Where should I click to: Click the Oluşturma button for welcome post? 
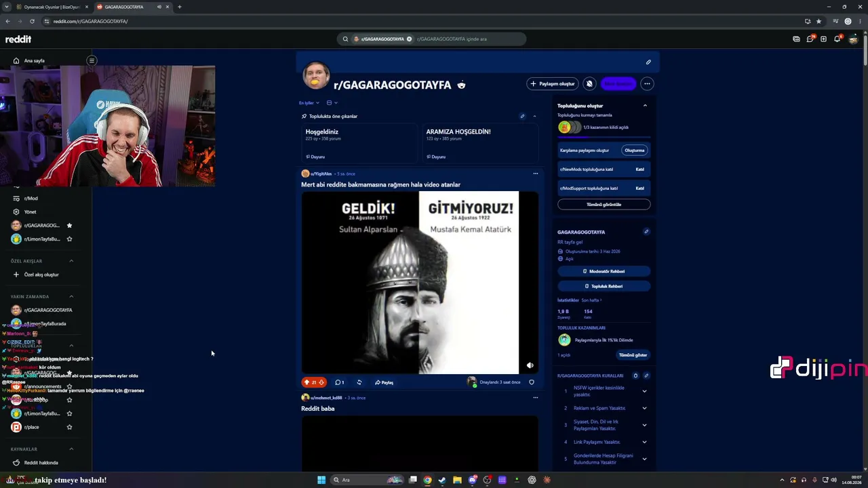click(x=635, y=150)
